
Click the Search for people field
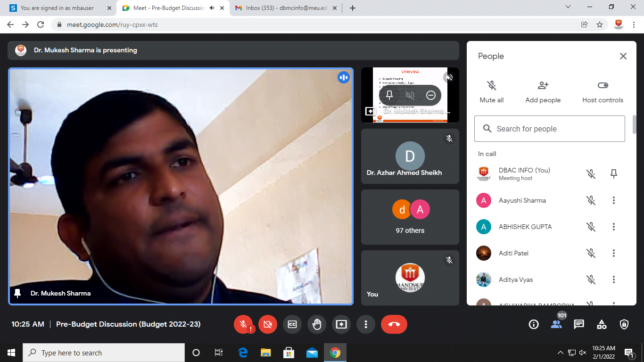pos(550,129)
